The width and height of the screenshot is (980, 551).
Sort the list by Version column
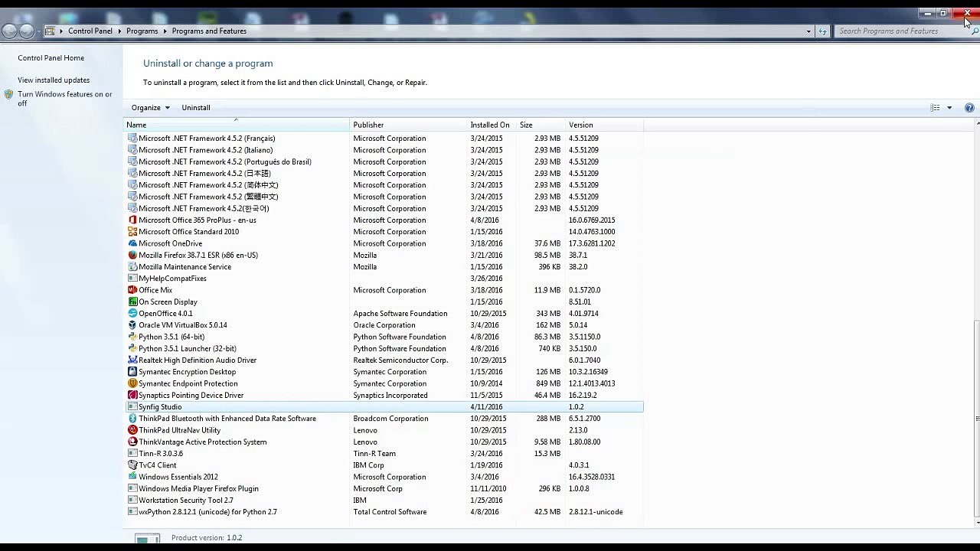click(604, 125)
